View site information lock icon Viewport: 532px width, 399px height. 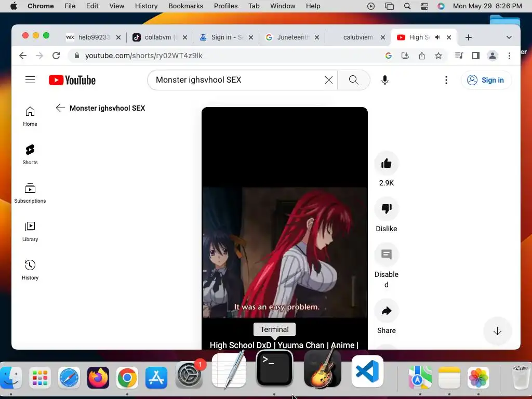(x=77, y=56)
